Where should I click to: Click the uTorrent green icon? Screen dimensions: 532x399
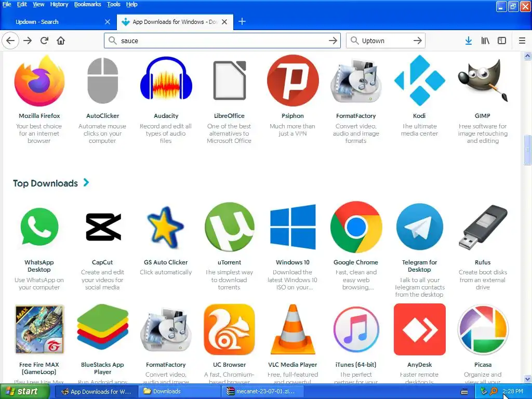tap(229, 227)
